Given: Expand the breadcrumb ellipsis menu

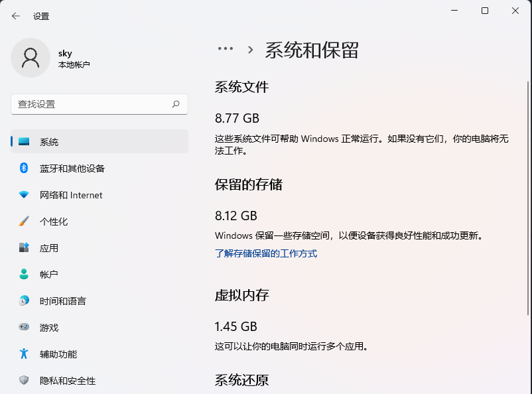Looking at the screenshot, I should coord(225,49).
